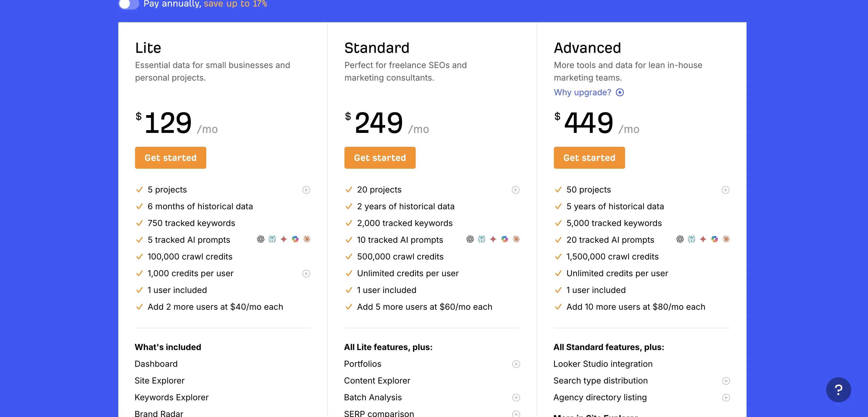Toggle the Pay annually switch
The width and height of the screenshot is (868, 417).
tap(128, 4)
